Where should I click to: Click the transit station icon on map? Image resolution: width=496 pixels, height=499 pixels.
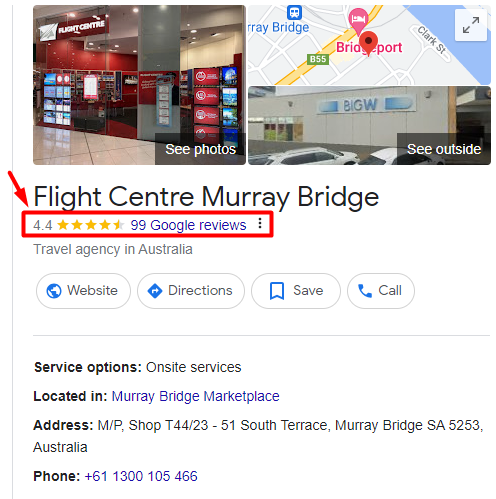(x=294, y=13)
